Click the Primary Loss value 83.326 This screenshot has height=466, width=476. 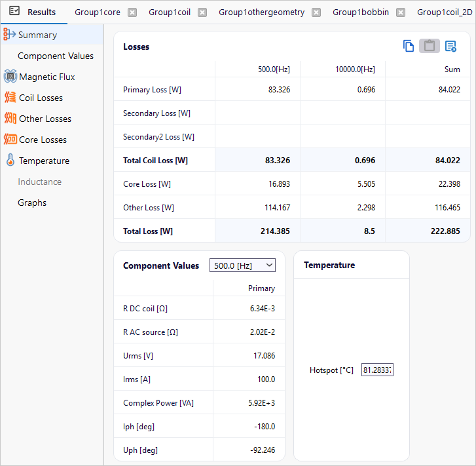coord(279,90)
